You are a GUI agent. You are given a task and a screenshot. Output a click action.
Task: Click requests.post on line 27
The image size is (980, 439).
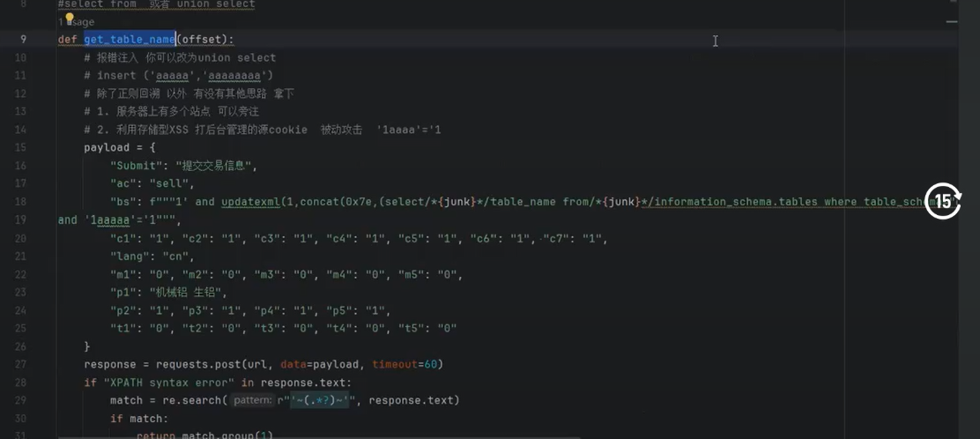(195, 364)
